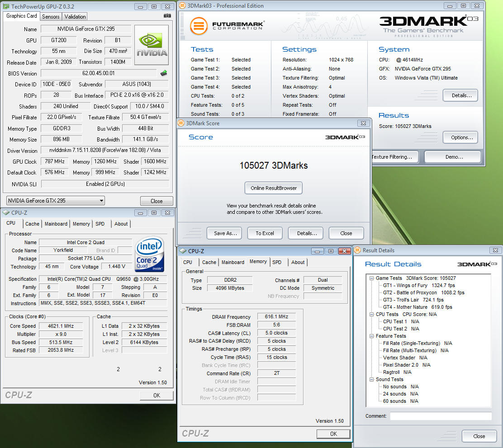Click Close button in 3DMark Score dialog
The height and width of the screenshot is (448, 503).
coord(346,233)
